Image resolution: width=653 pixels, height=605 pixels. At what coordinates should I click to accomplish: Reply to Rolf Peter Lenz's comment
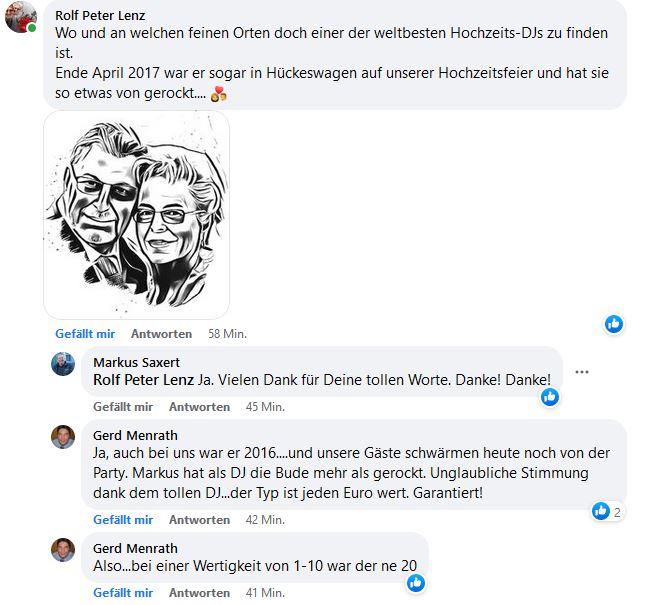point(162,334)
